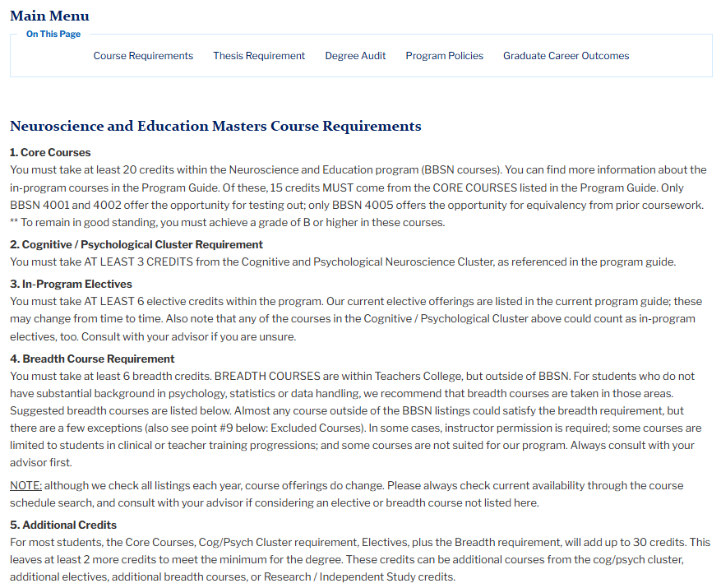
Task: Select the '3. In-Program Electives' heading
Action: tap(71, 284)
